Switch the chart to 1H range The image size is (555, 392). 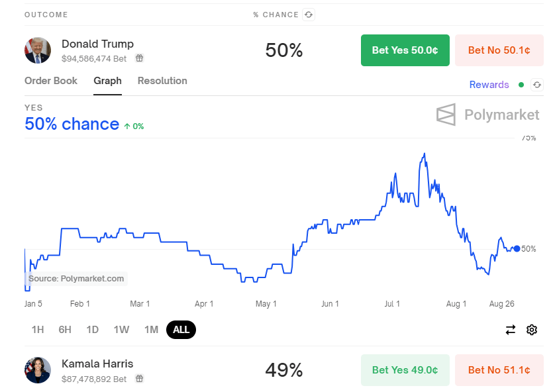(x=37, y=329)
